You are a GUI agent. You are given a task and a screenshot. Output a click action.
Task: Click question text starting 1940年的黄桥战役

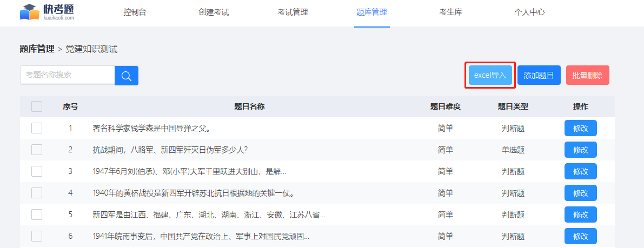[x=193, y=193]
